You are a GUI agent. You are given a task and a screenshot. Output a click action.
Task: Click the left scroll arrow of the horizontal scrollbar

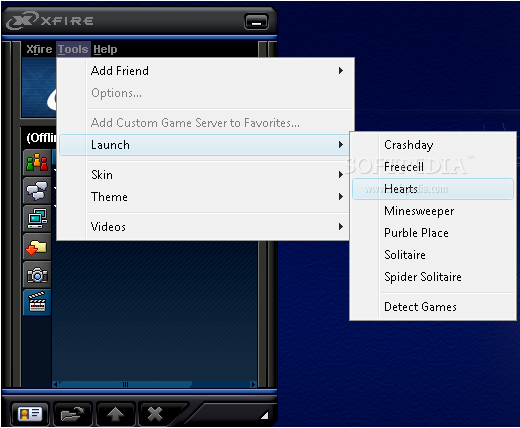click(x=56, y=384)
